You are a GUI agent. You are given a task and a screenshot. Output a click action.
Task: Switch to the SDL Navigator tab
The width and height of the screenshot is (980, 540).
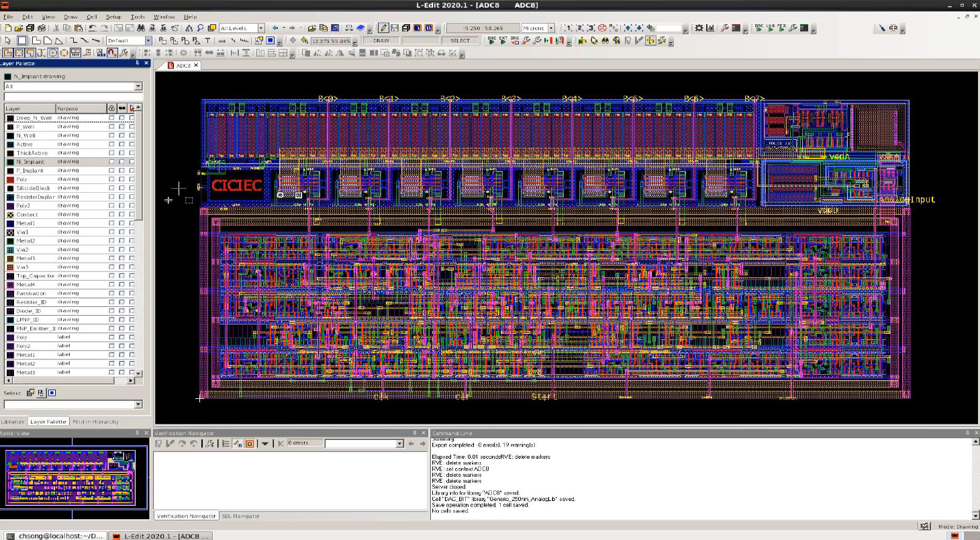point(240,516)
